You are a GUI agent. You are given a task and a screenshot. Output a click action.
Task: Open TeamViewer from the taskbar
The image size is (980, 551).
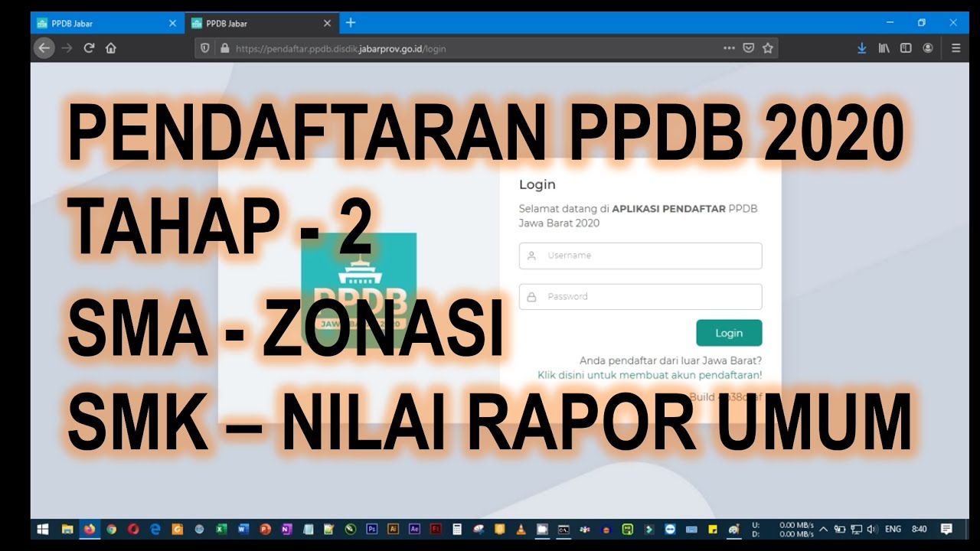[670, 529]
